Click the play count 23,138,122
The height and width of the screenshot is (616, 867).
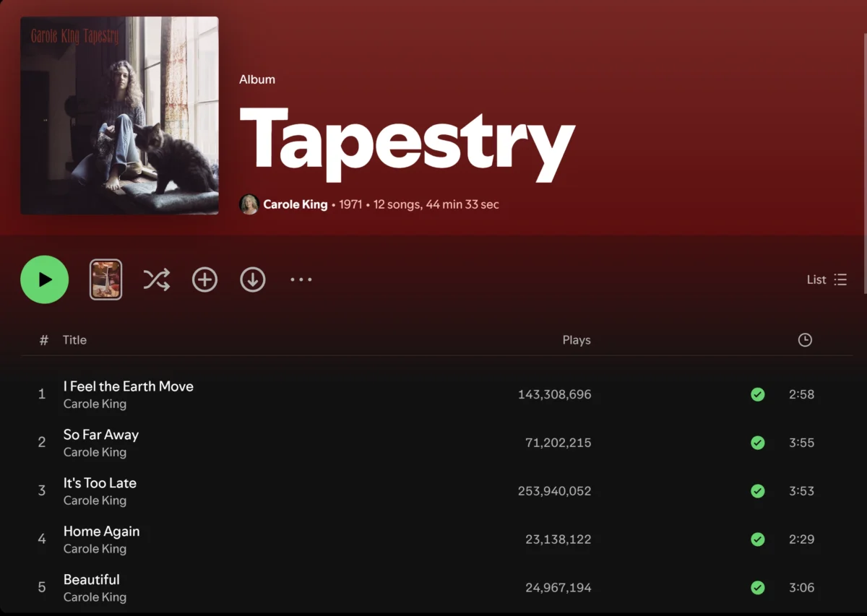click(558, 539)
